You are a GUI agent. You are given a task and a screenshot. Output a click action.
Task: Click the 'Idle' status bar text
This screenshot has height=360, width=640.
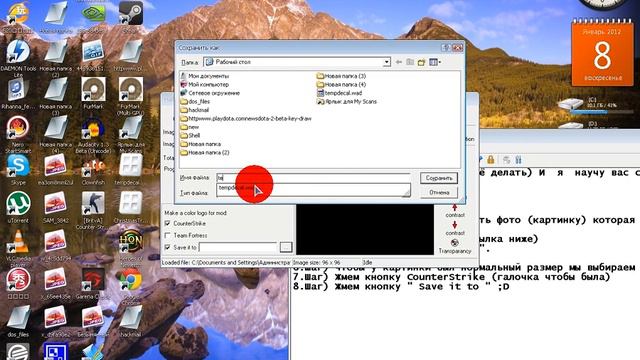pos(367,263)
